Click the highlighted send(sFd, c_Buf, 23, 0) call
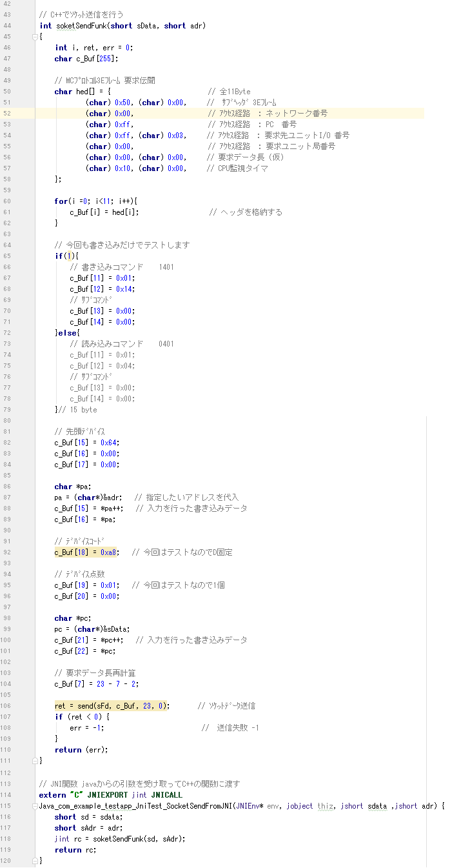 [112, 706]
